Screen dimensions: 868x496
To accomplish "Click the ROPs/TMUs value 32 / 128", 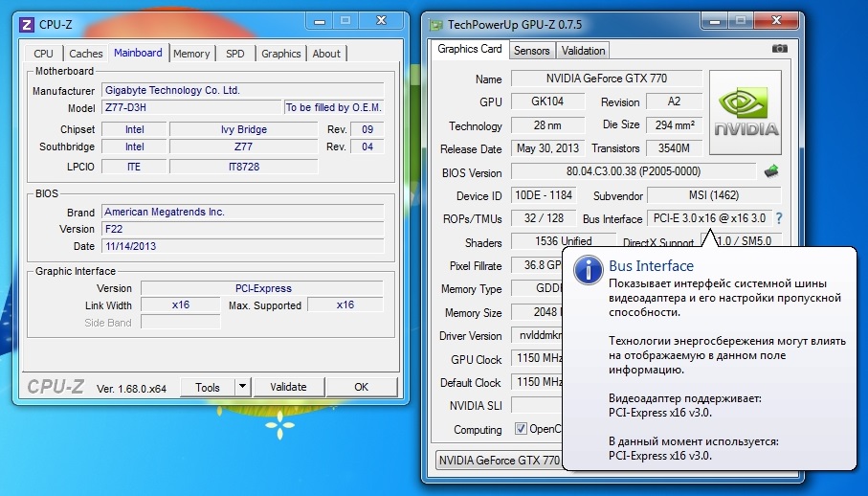I will 543,218.
